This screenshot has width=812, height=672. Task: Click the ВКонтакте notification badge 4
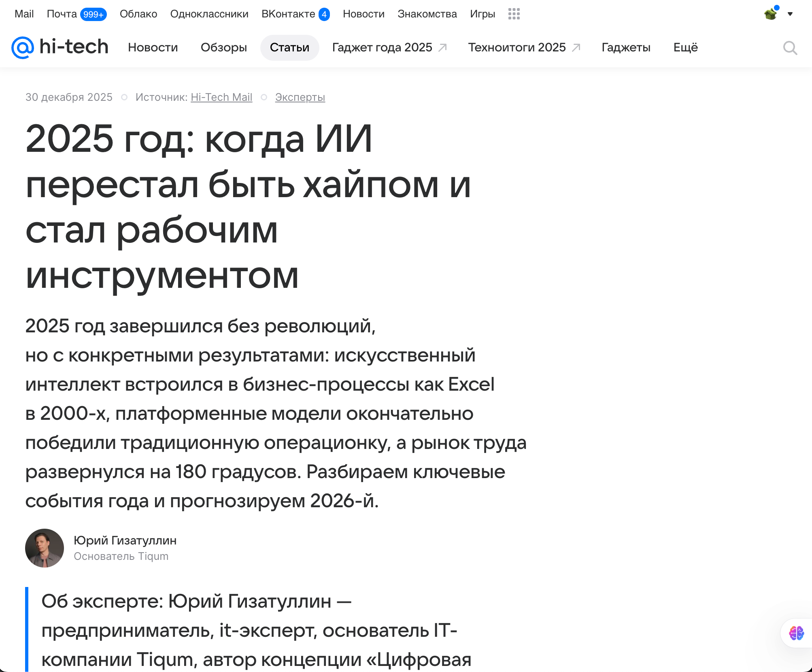coord(324,14)
